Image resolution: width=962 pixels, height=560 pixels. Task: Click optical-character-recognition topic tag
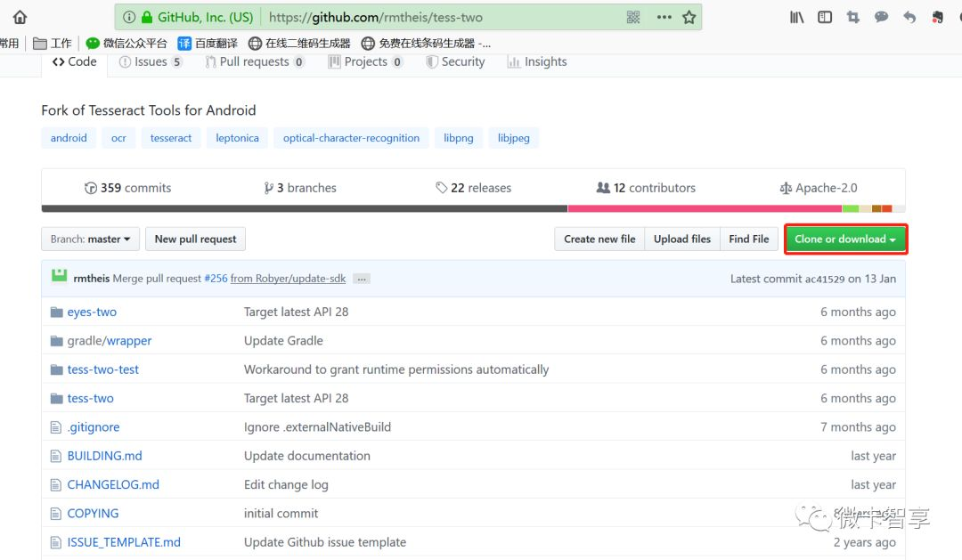click(x=351, y=138)
